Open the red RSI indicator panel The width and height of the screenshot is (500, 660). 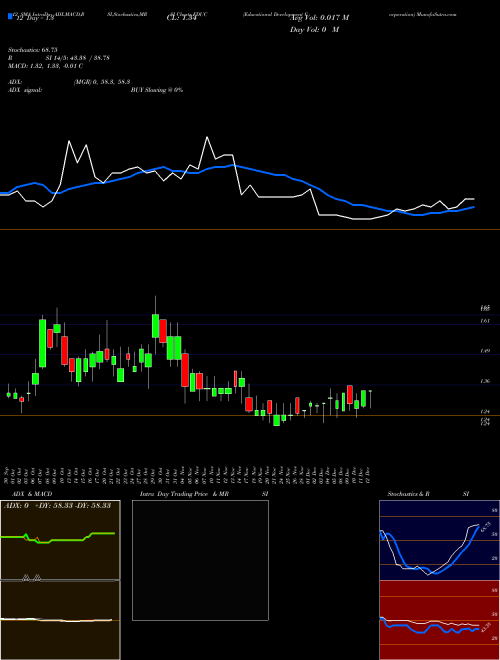(439, 620)
